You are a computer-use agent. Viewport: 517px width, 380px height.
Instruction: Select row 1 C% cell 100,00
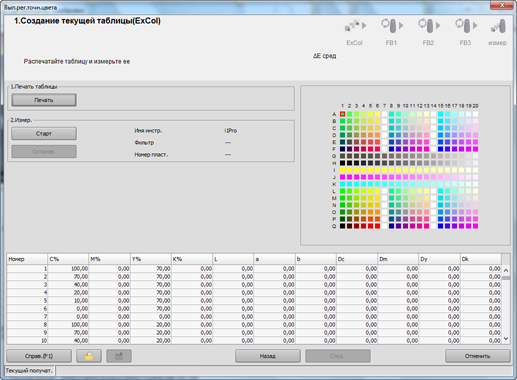[x=68, y=269]
